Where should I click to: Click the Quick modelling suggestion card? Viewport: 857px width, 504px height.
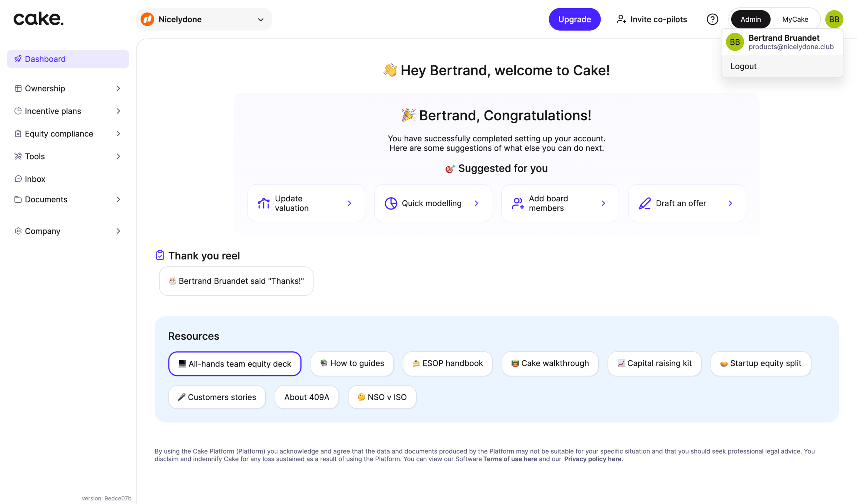(x=433, y=203)
